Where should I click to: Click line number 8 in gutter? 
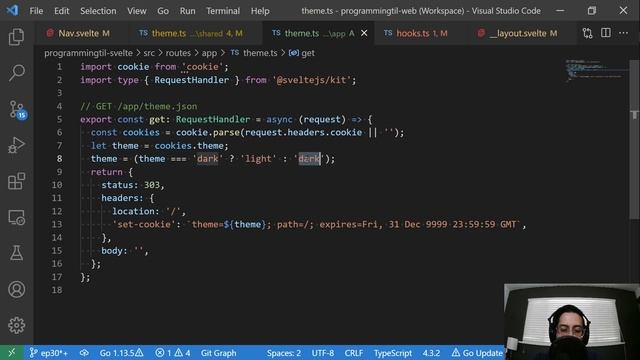(60, 159)
